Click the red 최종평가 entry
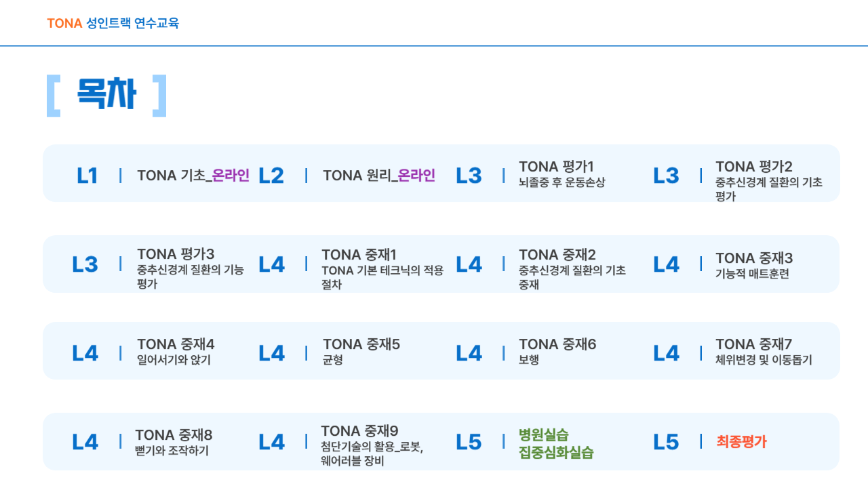The image size is (868, 488). point(742,442)
